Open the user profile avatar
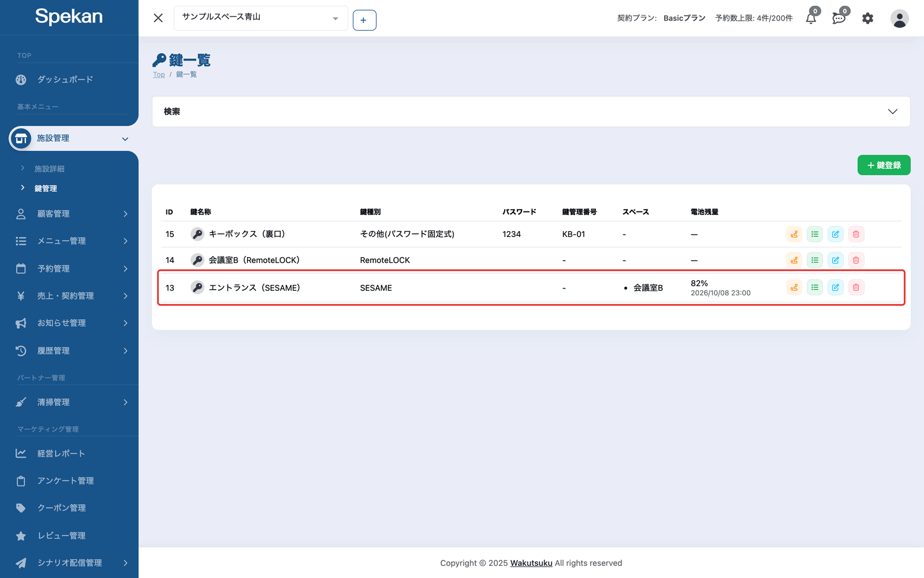This screenshot has height=578, width=924. click(899, 18)
